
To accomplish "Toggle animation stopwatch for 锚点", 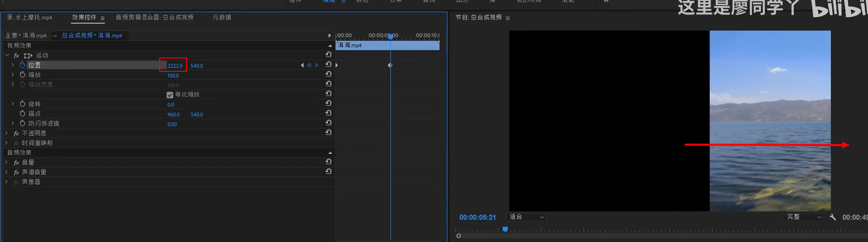I will 22,114.
